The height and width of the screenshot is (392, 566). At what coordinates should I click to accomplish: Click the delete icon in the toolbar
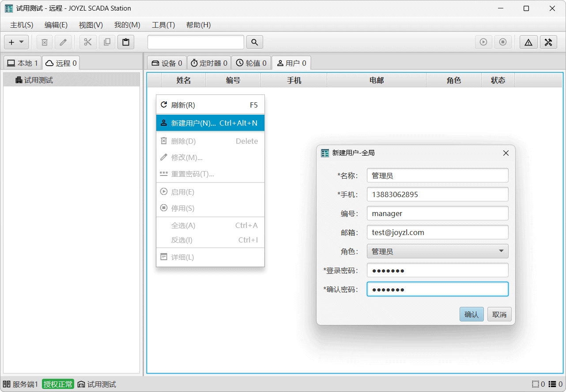point(44,42)
